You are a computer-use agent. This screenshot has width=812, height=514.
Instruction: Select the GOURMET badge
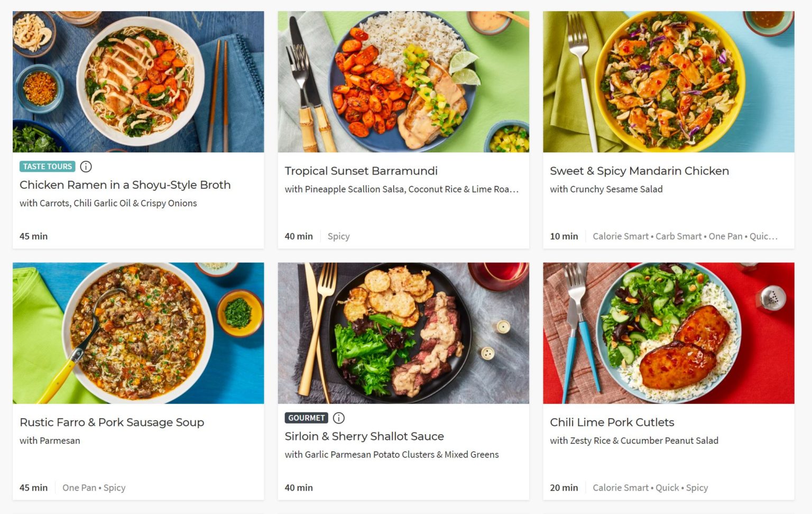(306, 418)
